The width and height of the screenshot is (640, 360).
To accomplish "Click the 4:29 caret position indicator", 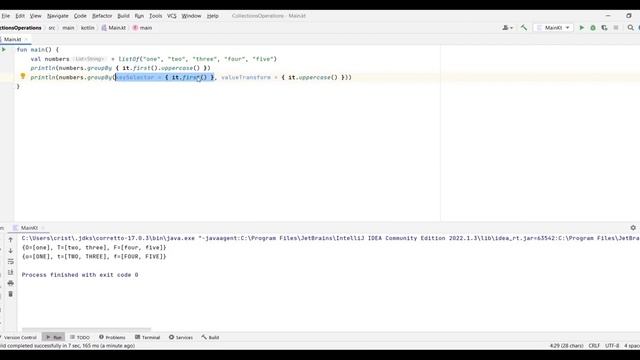I will pos(567,346).
